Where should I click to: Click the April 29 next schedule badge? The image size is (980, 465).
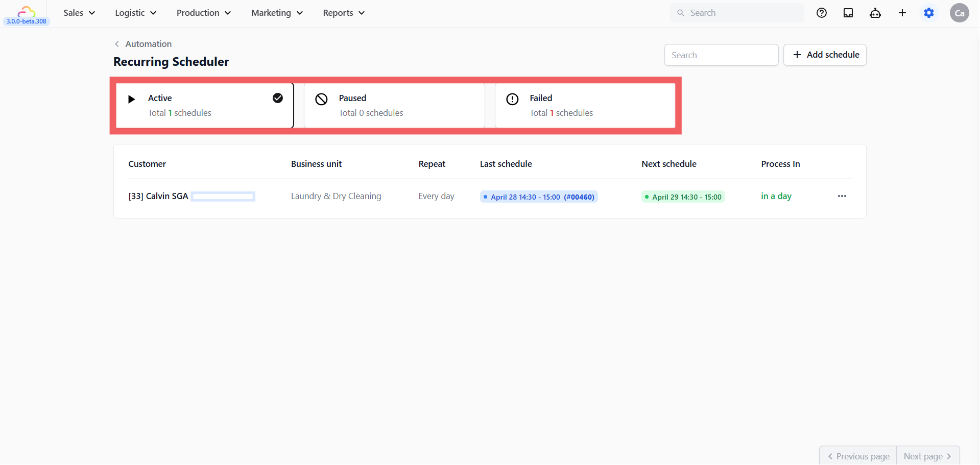[683, 197]
